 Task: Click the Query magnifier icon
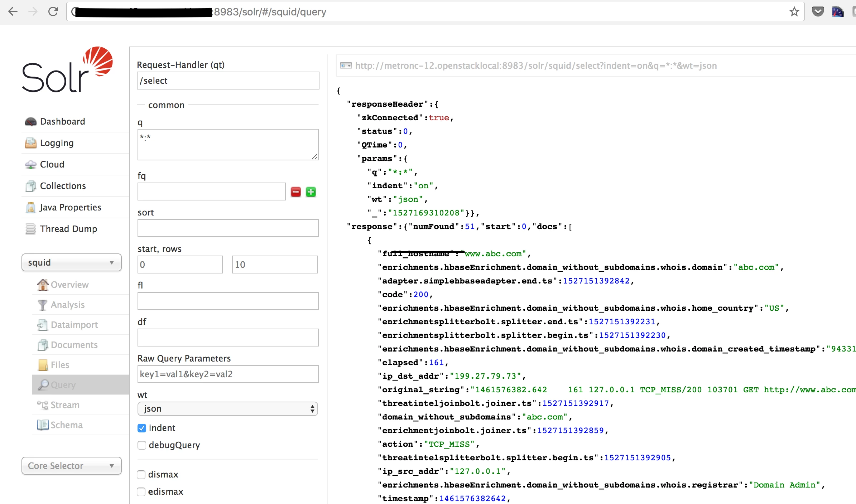pos(43,385)
